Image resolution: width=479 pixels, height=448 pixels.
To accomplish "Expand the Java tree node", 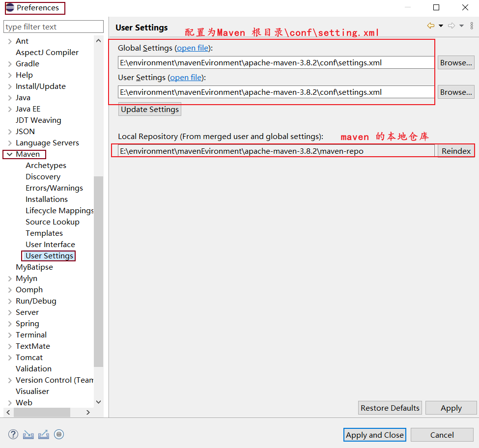I will 10,98.
